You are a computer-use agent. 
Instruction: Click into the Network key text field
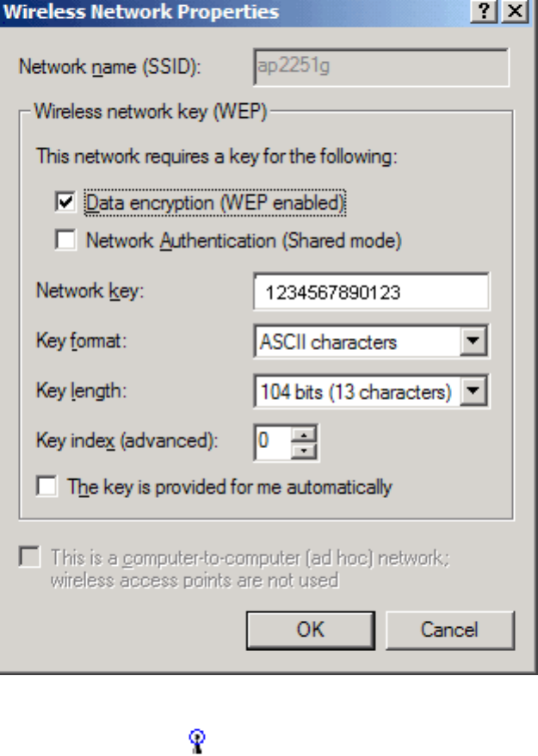pos(371,292)
